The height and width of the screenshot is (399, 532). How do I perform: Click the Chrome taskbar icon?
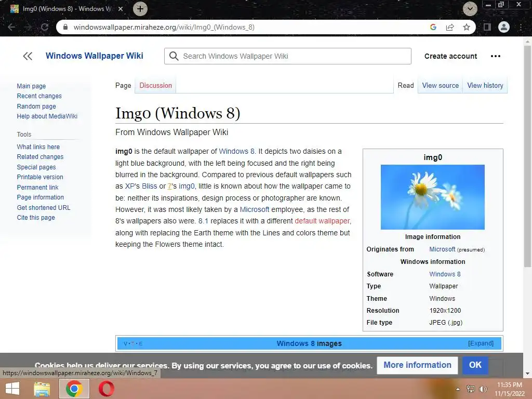point(74,389)
